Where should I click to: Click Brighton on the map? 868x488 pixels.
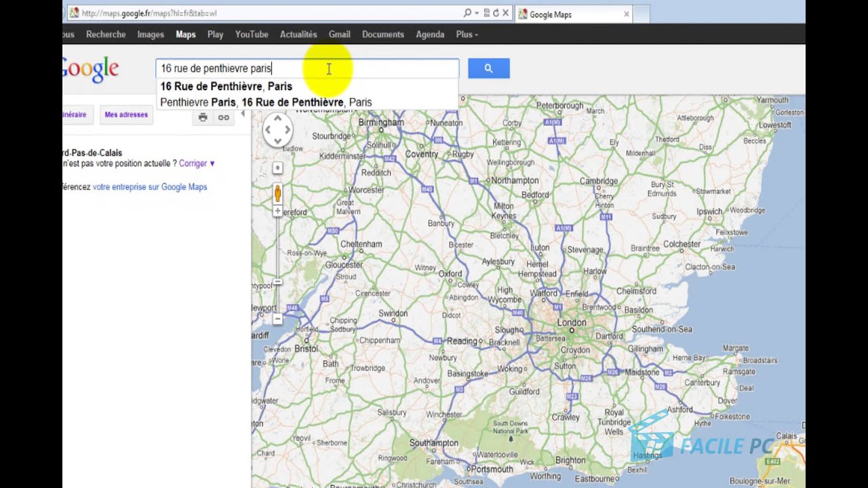point(570,460)
